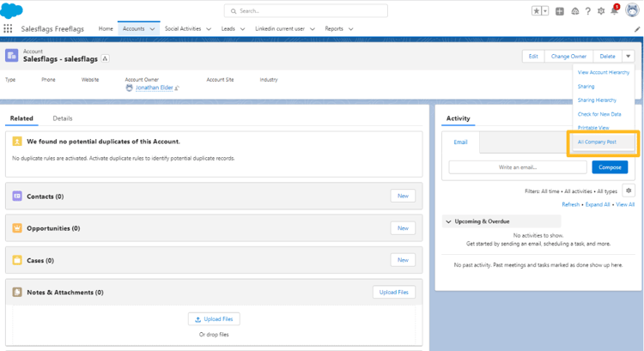The width and height of the screenshot is (644, 351).
Task: Click the View All link
Action: [x=625, y=204]
